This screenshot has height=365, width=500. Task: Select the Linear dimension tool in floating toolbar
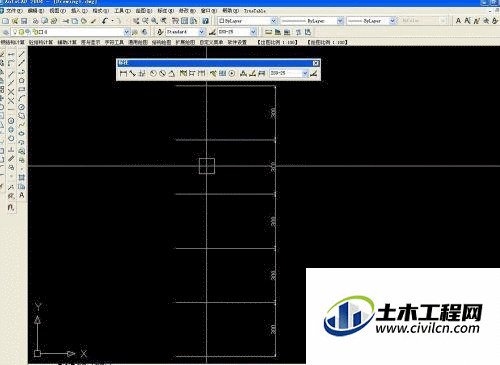click(x=123, y=73)
